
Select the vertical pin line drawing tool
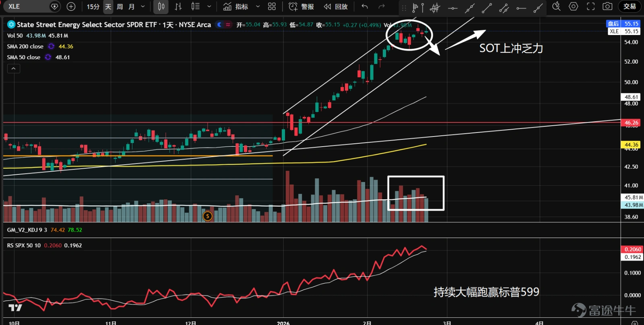(423, 7)
